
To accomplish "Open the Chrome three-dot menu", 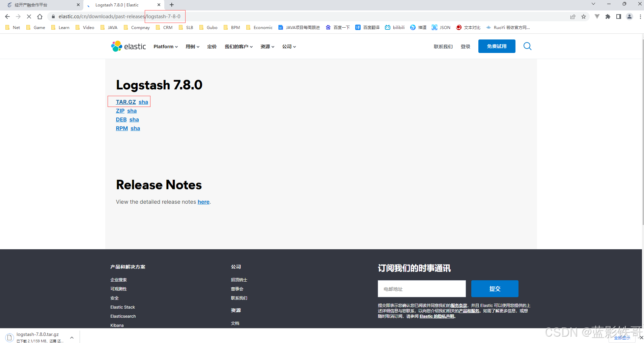I will pos(640,17).
